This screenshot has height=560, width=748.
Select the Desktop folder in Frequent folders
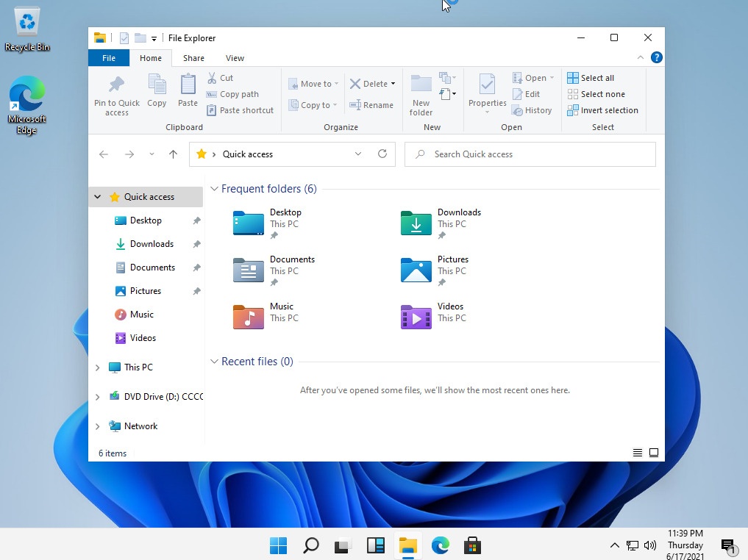268,223
